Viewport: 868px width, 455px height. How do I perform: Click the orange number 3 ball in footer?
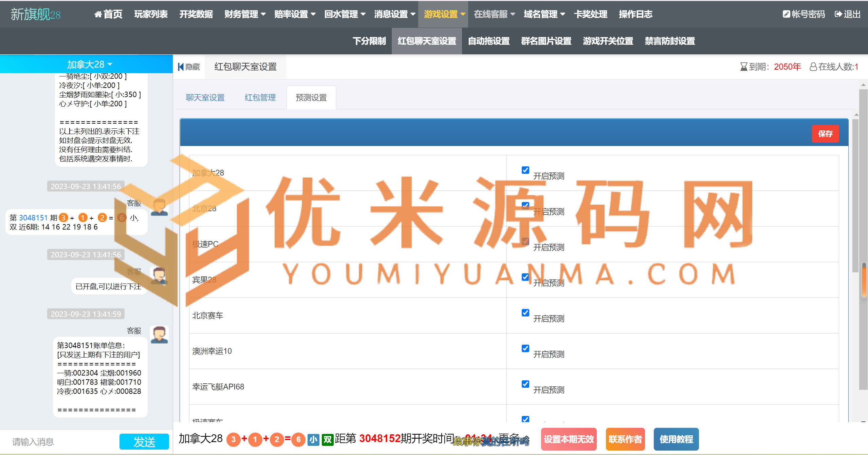click(x=234, y=439)
